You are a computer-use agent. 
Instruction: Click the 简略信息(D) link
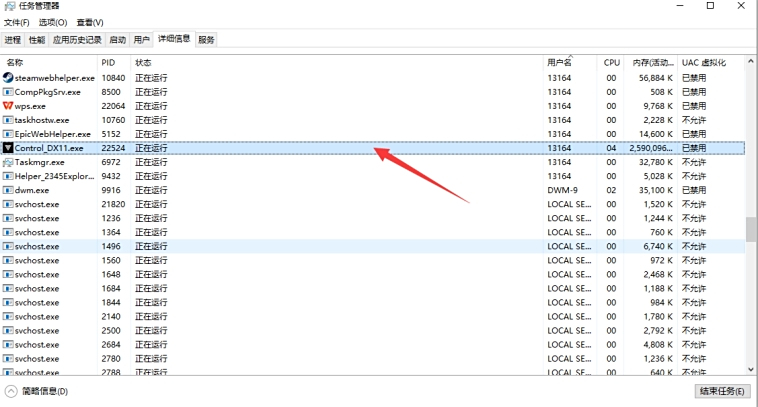(x=45, y=392)
